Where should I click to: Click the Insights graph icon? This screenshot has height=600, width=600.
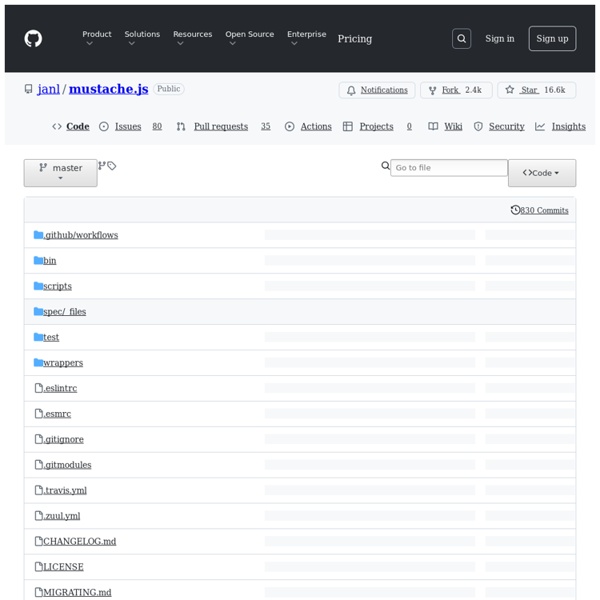coord(540,127)
